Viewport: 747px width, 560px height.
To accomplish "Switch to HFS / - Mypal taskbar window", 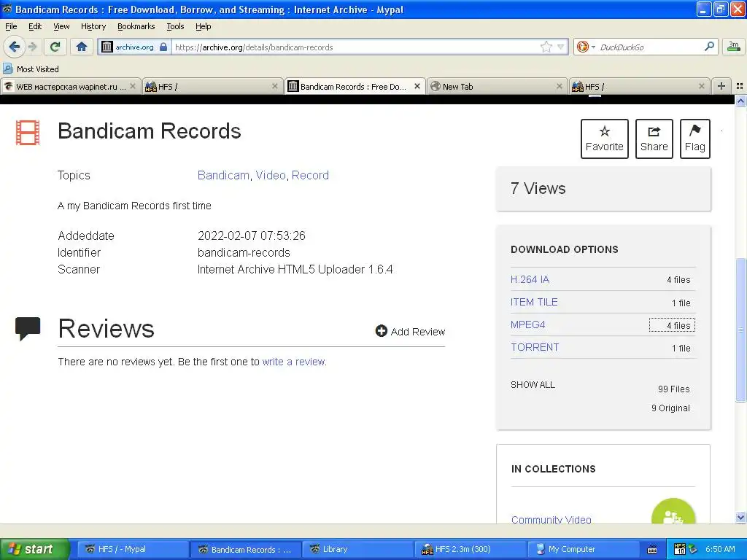I will click(132, 549).
